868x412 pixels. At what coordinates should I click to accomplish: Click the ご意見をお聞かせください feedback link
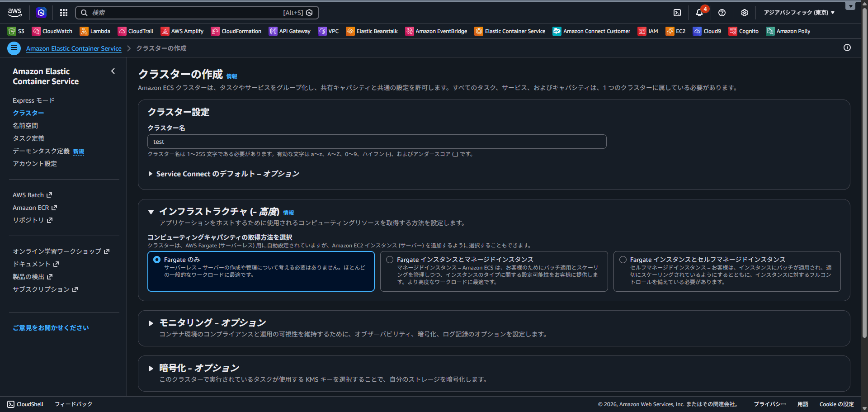[51, 328]
